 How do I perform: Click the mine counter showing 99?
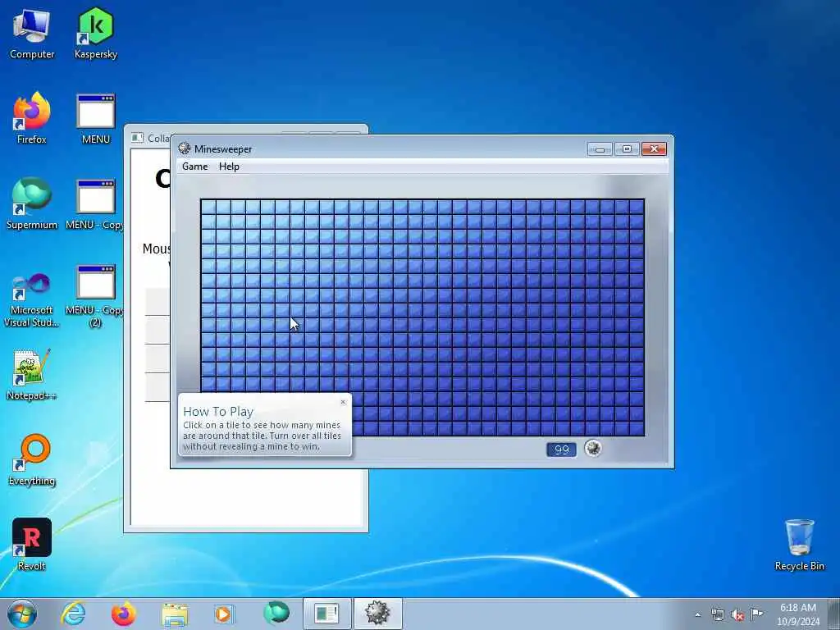pos(561,450)
